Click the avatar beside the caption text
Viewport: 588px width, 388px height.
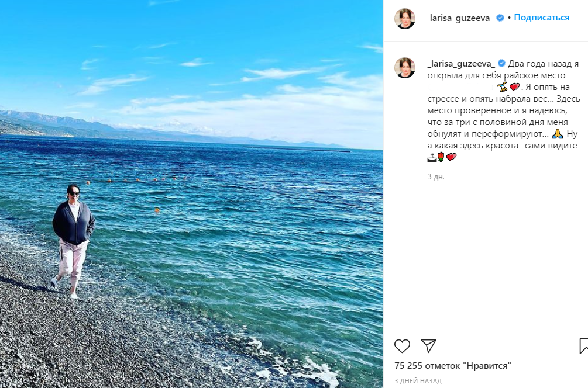404,68
